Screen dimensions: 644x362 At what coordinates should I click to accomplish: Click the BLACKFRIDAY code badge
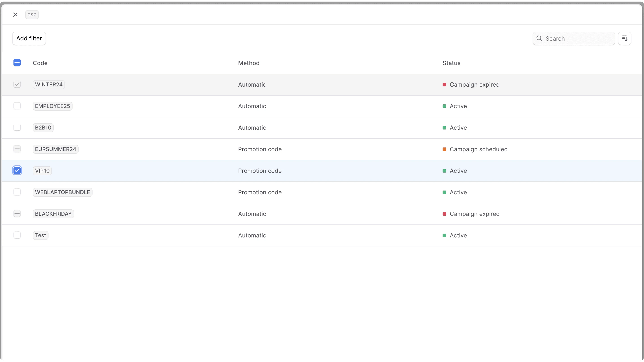[x=53, y=214]
